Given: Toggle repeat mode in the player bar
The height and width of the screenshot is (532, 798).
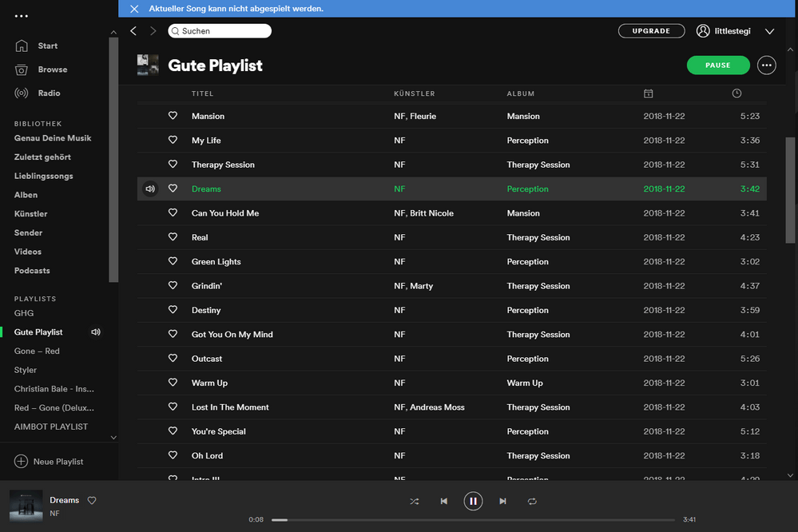Looking at the screenshot, I should point(532,501).
